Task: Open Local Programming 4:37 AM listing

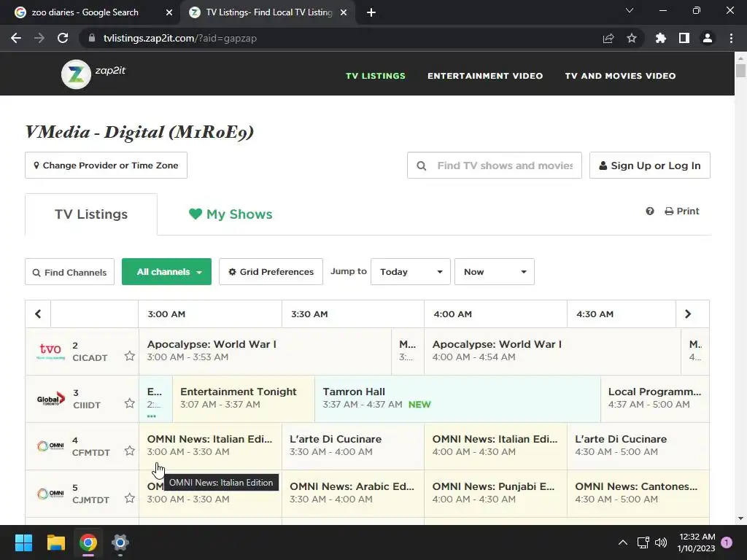Action: (x=655, y=398)
